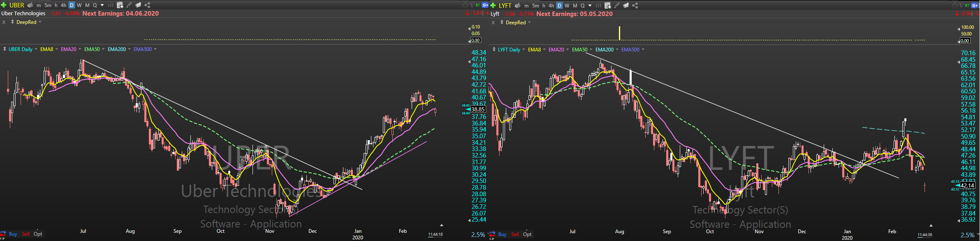Click the 2.5% scale control on LYFT chart
Screen dimensions: 980x241
[967, 235]
